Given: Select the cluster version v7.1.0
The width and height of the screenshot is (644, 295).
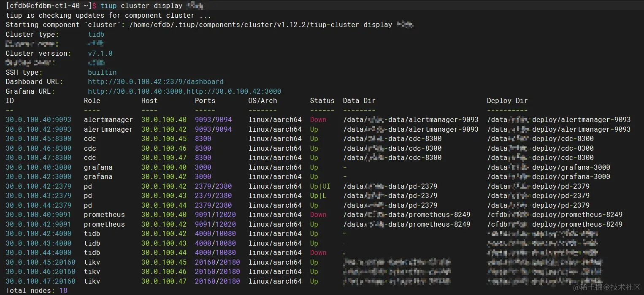Looking at the screenshot, I should [100, 53].
